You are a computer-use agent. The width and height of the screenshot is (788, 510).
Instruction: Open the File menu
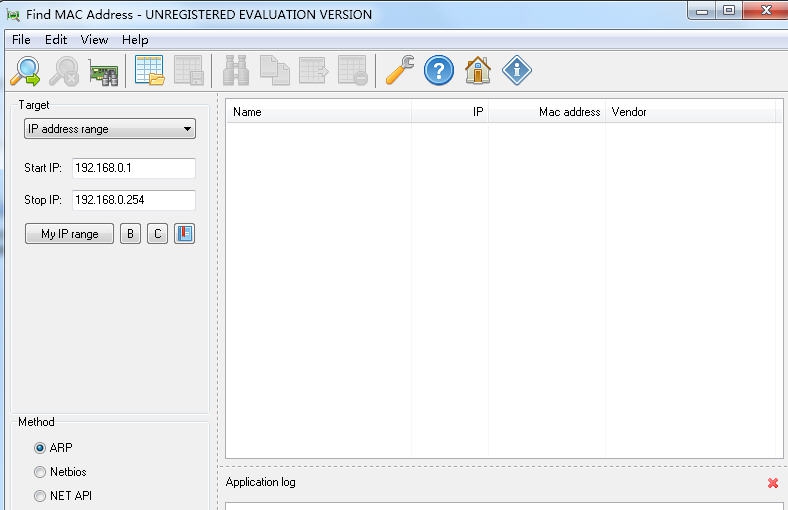point(21,40)
